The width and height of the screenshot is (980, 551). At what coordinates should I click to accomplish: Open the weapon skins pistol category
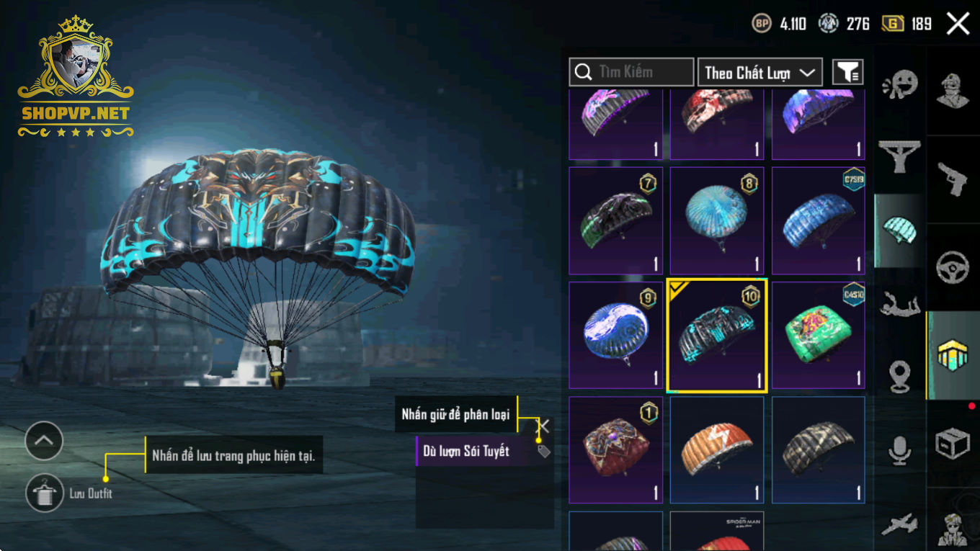point(953,178)
